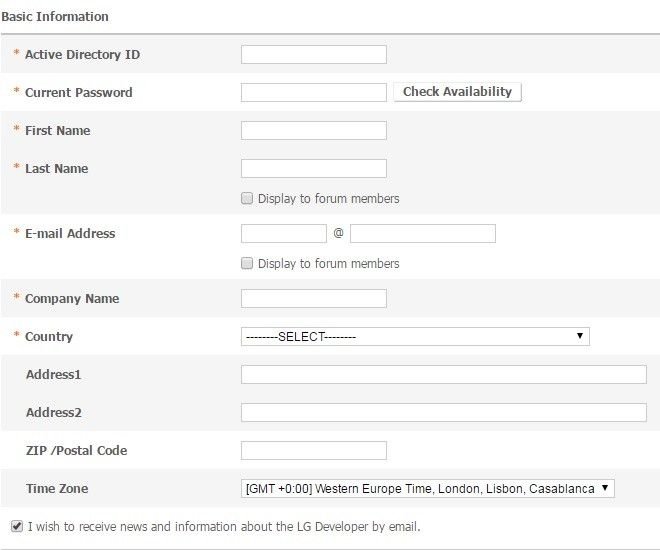Click the Time Zone label text

pyautogui.click(x=57, y=489)
